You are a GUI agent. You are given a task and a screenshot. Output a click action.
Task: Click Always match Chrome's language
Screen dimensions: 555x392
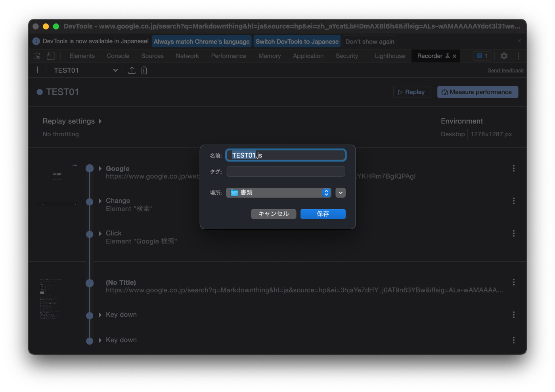pyautogui.click(x=202, y=41)
